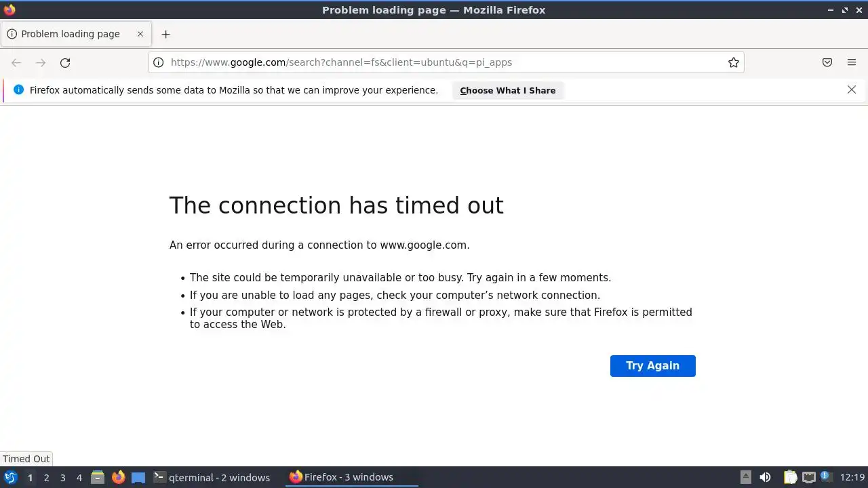Click the address bar URL field
The image size is (868, 488).
(445, 62)
